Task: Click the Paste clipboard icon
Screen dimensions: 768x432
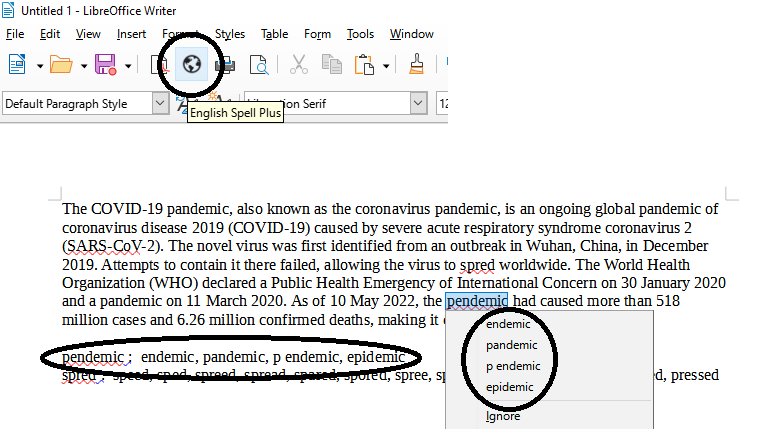Action: click(364, 65)
